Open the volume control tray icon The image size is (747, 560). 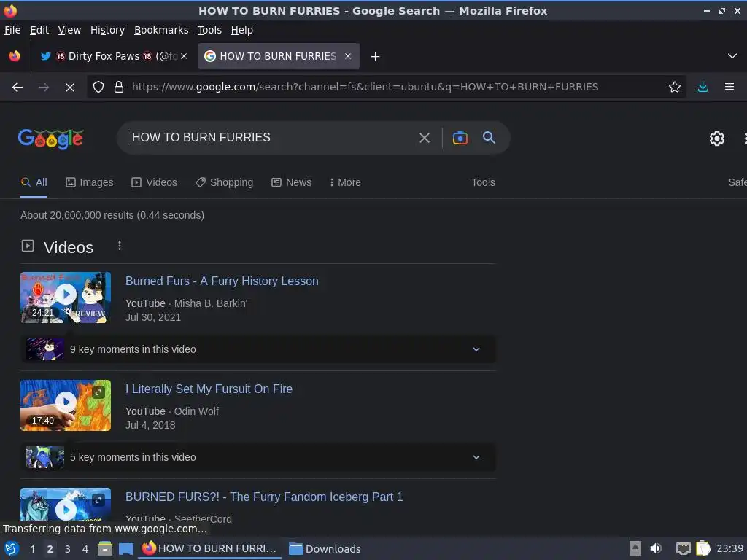pyautogui.click(x=656, y=548)
